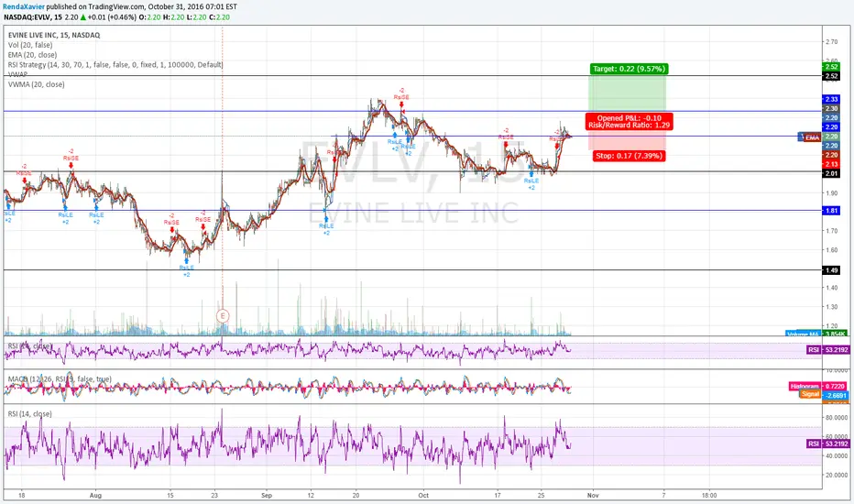Click the Aug label on the time axis

coord(96,495)
